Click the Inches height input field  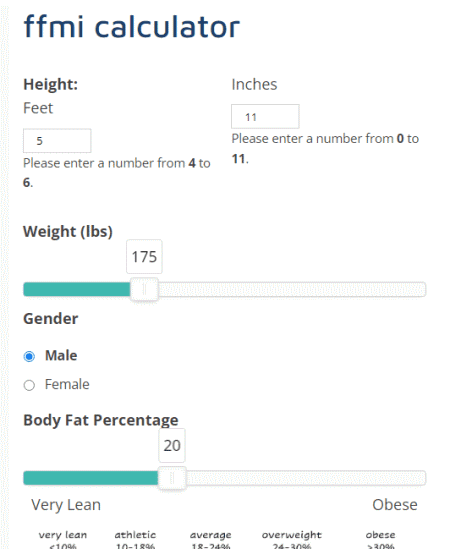265,117
